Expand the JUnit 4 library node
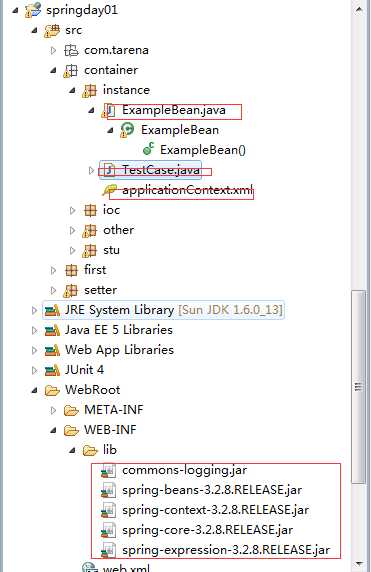The width and height of the screenshot is (371, 572). [x=34, y=370]
